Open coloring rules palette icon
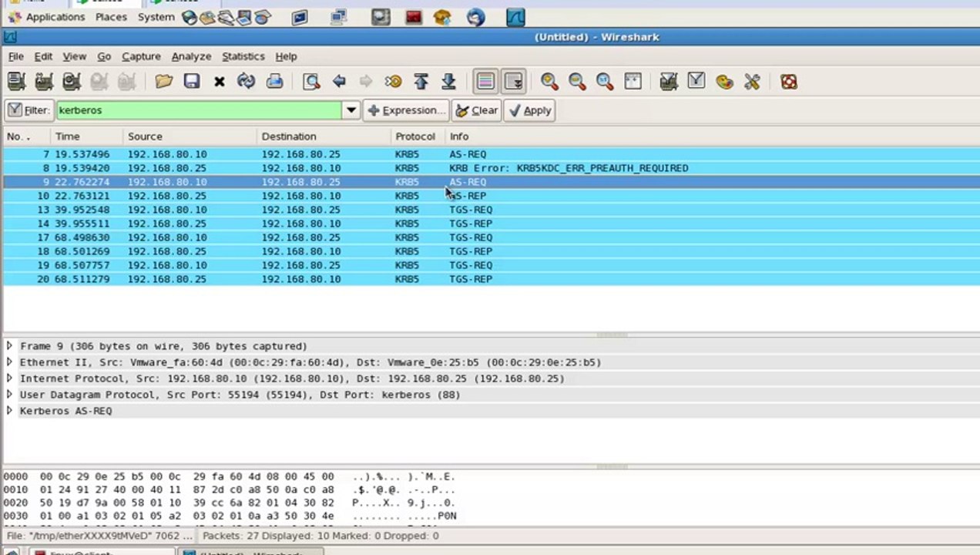The width and height of the screenshot is (980, 555). click(x=724, y=82)
